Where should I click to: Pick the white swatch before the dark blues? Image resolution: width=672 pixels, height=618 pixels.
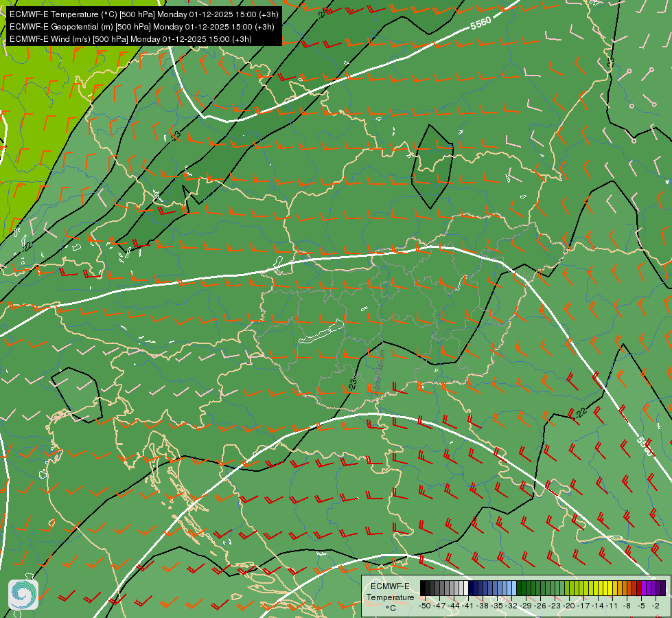point(466,588)
